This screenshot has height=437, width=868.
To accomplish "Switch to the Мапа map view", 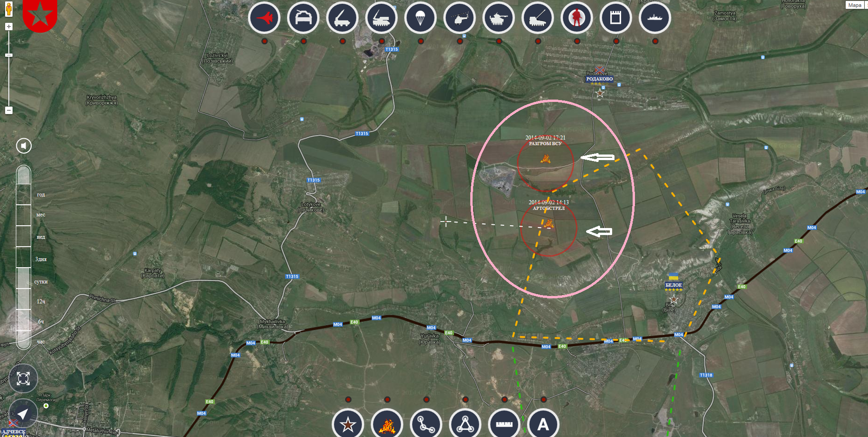I will click(x=855, y=5).
